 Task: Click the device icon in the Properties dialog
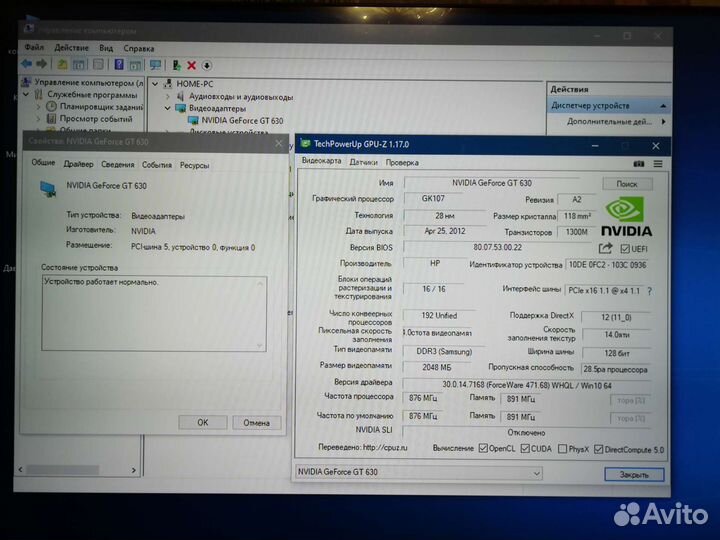pos(48,189)
